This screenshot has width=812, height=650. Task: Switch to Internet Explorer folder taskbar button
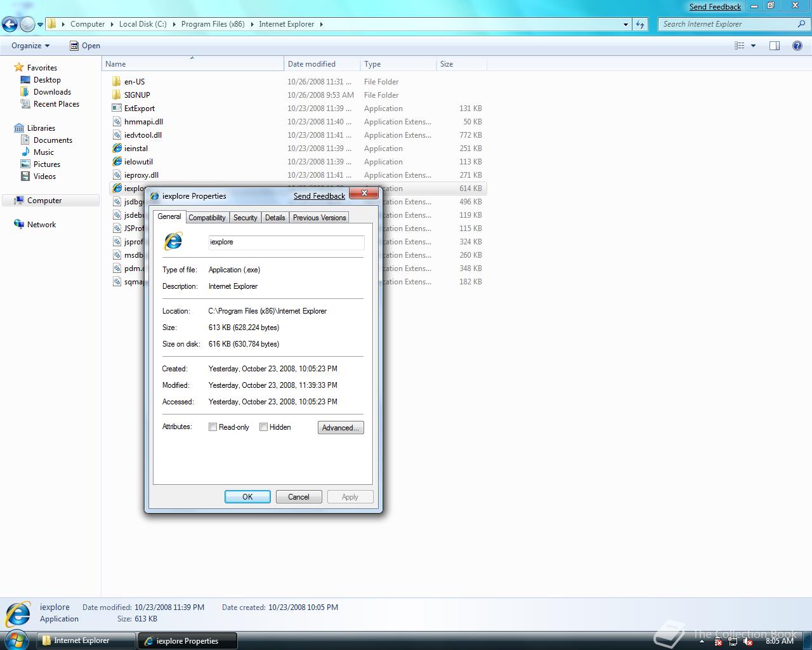pyautogui.click(x=86, y=640)
